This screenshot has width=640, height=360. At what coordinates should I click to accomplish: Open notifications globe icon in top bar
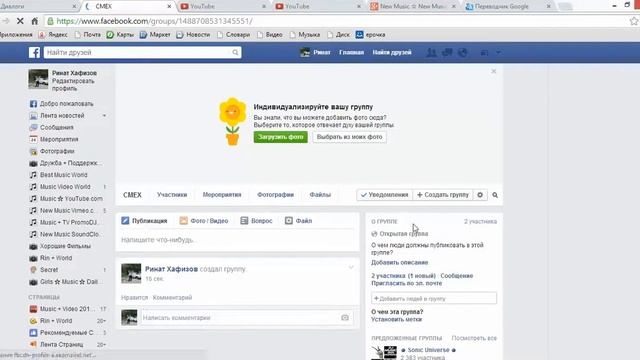[462, 52]
